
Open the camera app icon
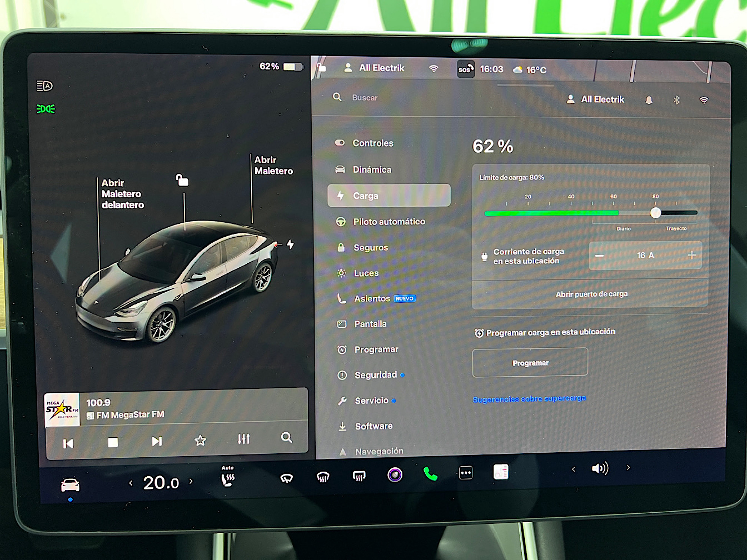click(395, 474)
